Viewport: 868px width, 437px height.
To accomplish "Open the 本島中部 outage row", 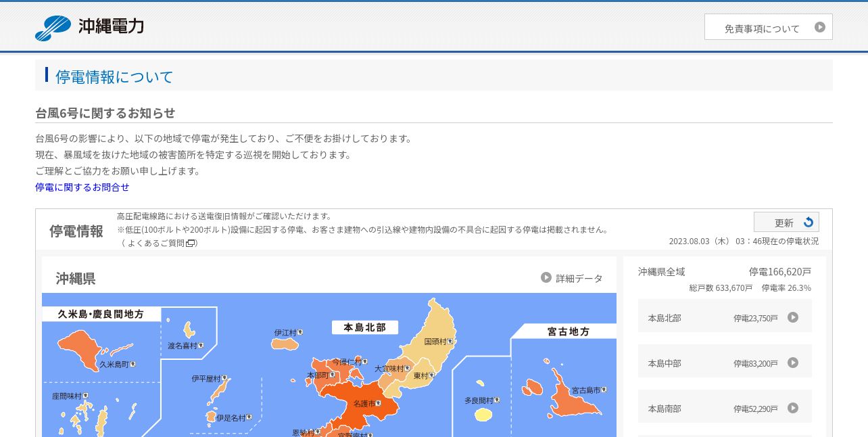I will pyautogui.click(x=725, y=362).
